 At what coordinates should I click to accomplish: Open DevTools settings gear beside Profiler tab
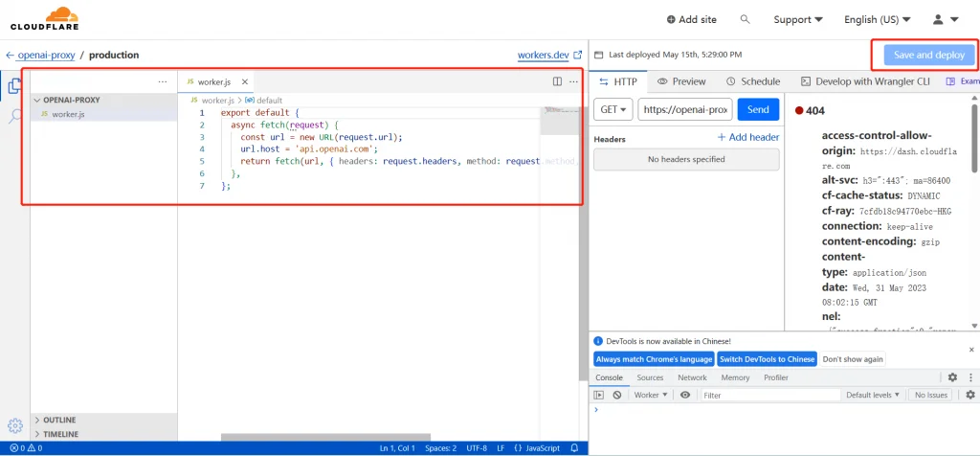point(952,377)
